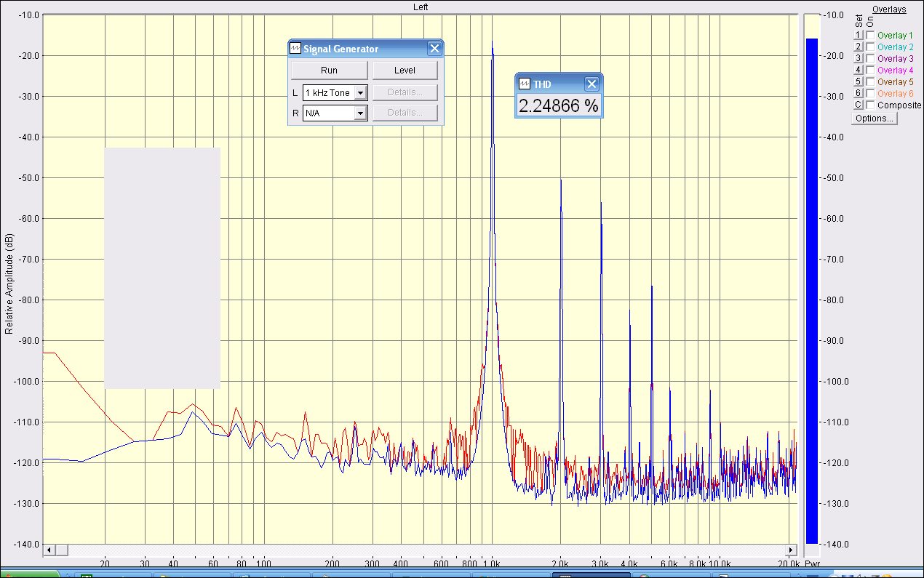Start the signal generator with Run
The width and height of the screenshot is (924, 578).
(329, 71)
